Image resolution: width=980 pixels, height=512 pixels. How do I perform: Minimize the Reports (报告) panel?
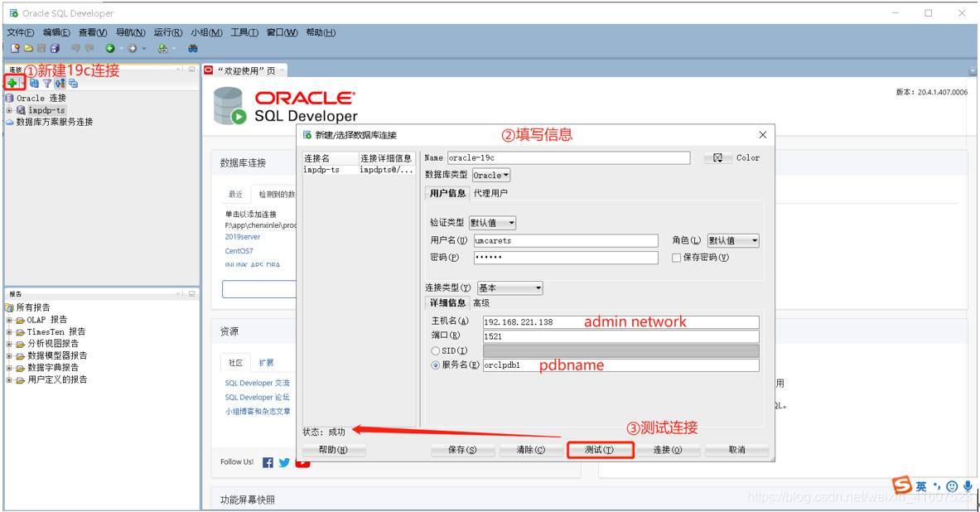point(192,293)
